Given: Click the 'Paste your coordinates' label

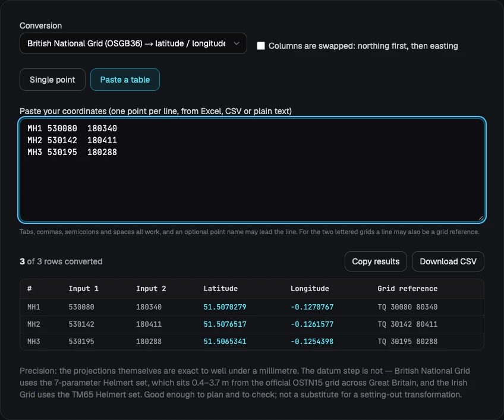Looking at the screenshot, I should [156, 111].
